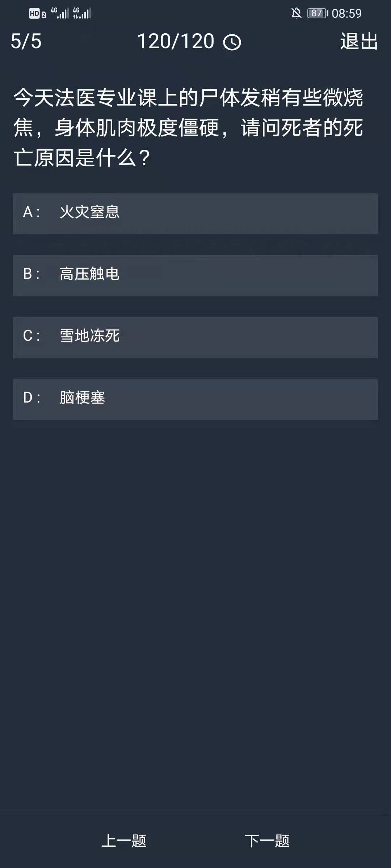Go to next question with 下一题

[x=267, y=841]
